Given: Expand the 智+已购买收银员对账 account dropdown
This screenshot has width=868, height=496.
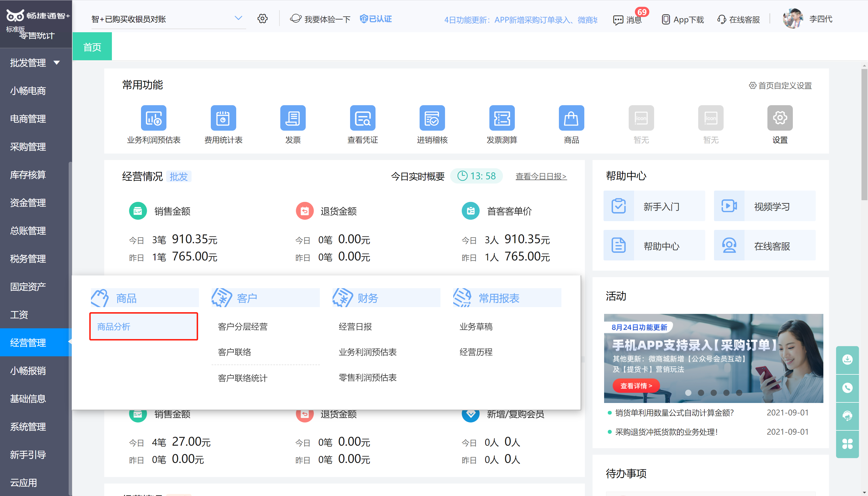Looking at the screenshot, I should (x=238, y=18).
